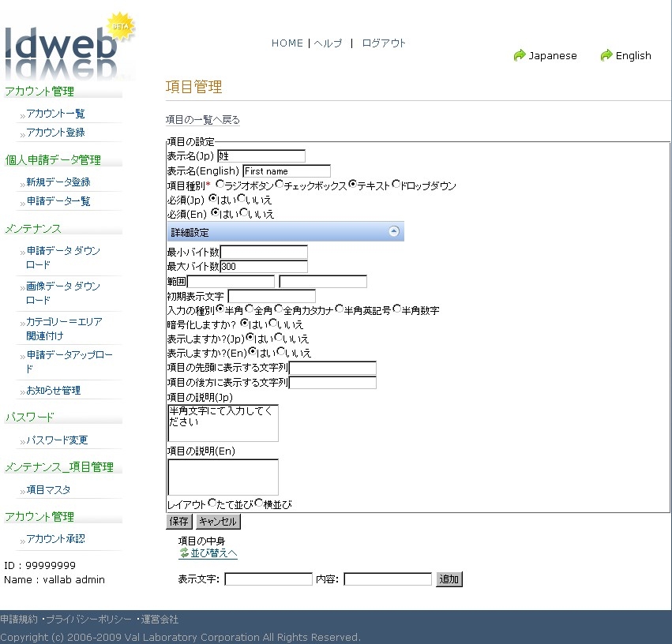
Task: Focus the first 範囲 input field
Action: 231,281
